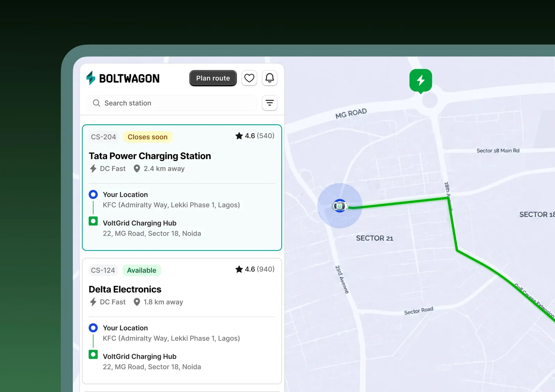This screenshot has width=555, height=392.
Task: Click the 1.8 km away distance text
Action: coord(163,302)
